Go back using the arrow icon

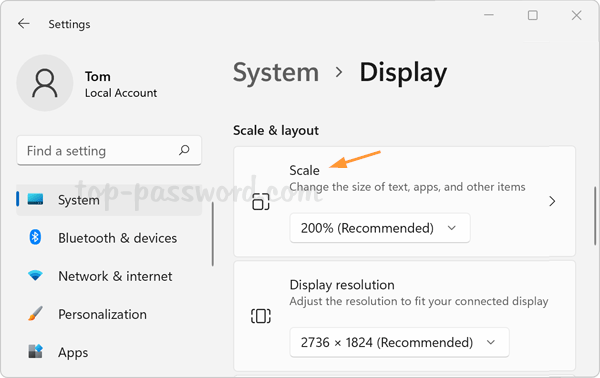coord(24,24)
